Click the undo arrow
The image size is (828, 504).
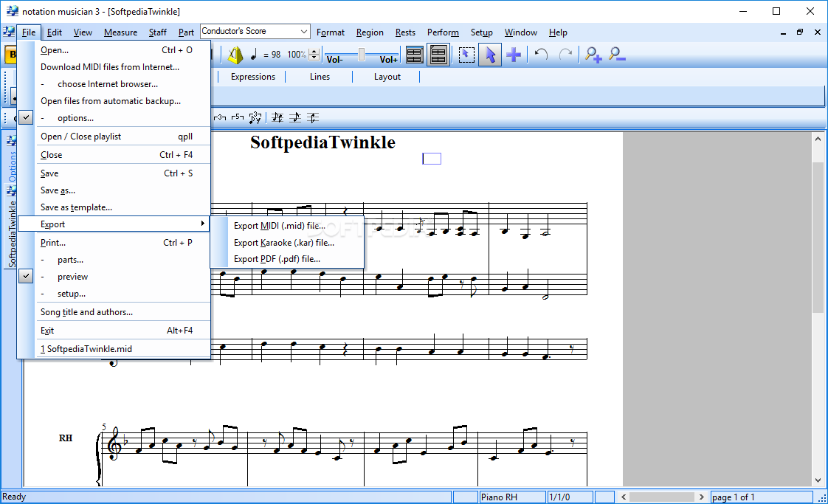541,55
